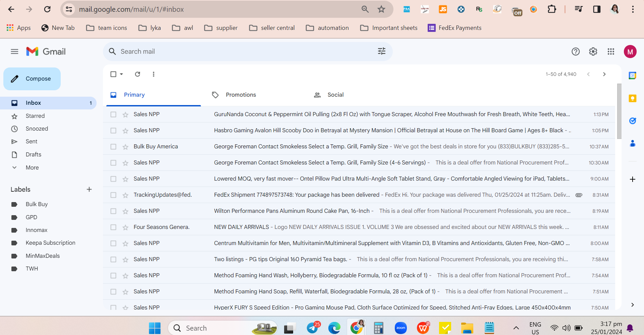Open Google Tasks in the side panel
The image size is (644, 335).
(633, 121)
